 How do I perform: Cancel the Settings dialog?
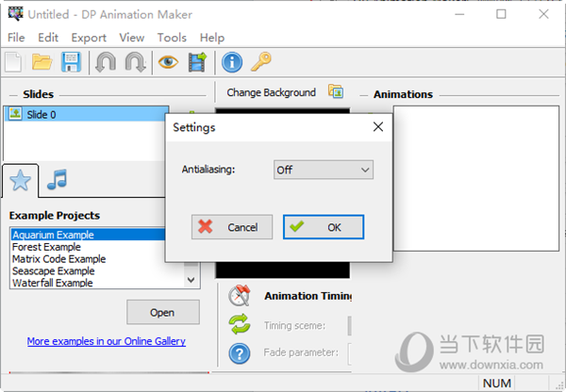pyautogui.click(x=232, y=227)
